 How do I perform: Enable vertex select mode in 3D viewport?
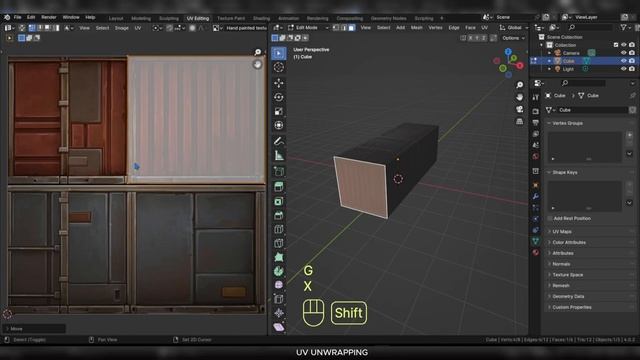[336, 28]
